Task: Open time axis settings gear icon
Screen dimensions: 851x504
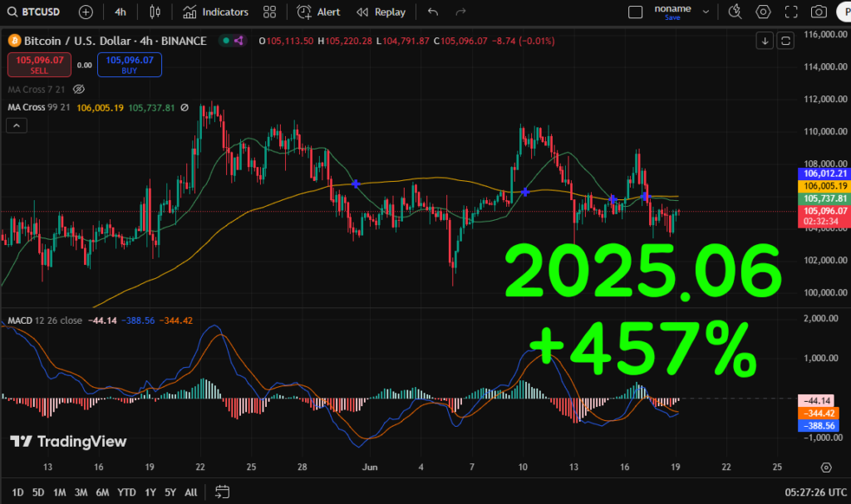Action: click(826, 467)
